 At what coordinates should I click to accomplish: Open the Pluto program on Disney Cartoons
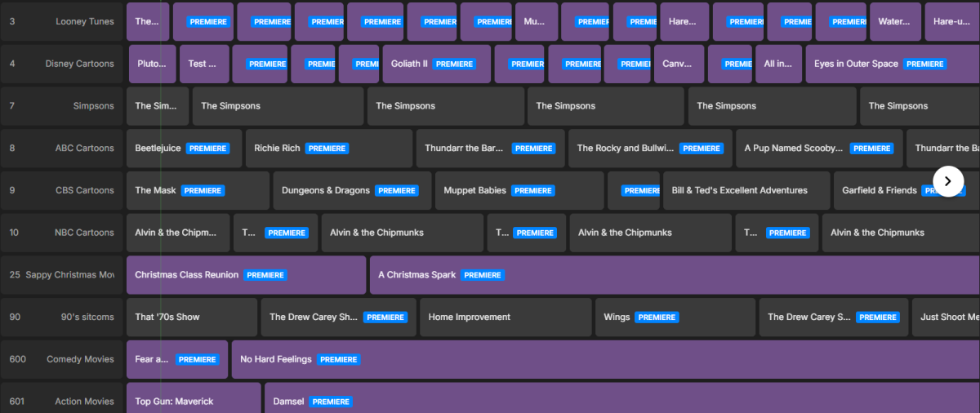click(x=152, y=64)
